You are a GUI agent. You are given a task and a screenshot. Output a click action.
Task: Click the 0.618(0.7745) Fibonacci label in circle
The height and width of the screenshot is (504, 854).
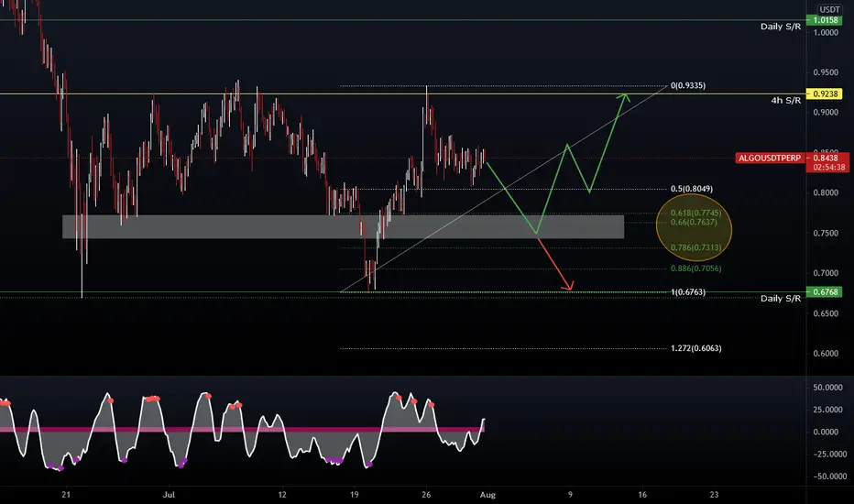[695, 213]
